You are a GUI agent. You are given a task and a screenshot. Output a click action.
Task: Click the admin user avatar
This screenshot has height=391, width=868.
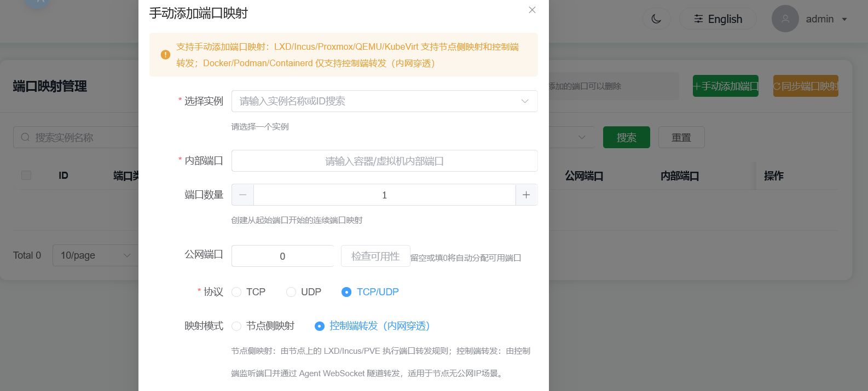tap(785, 19)
